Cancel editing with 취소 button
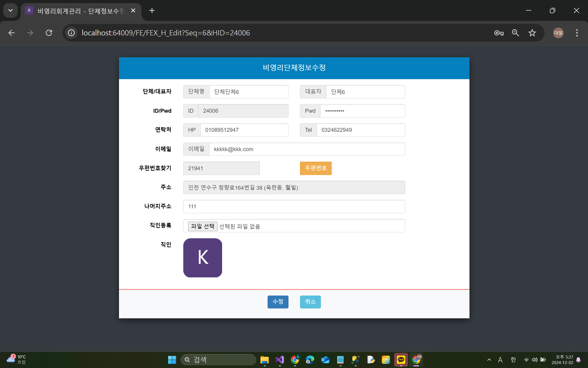 pyautogui.click(x=310, y=302)
